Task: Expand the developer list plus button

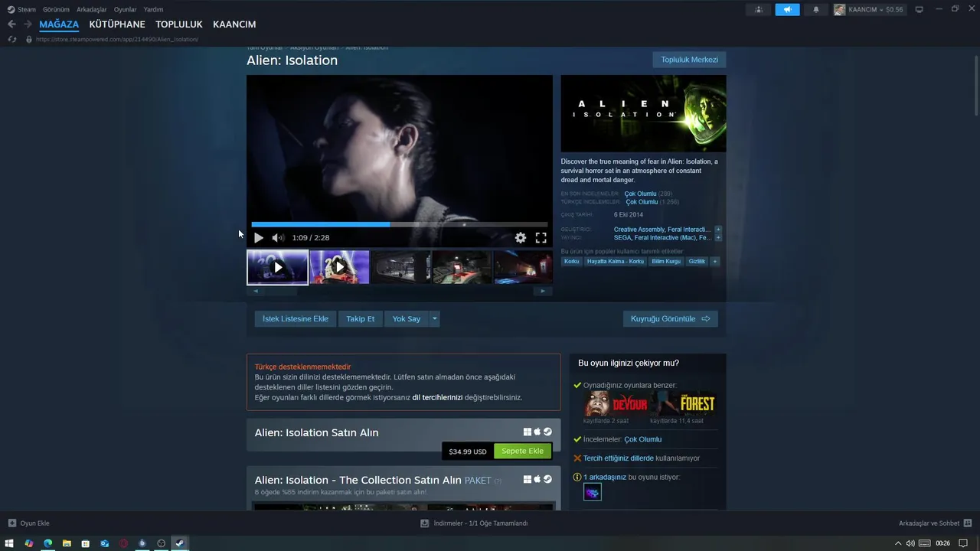Action: point(718,230)
